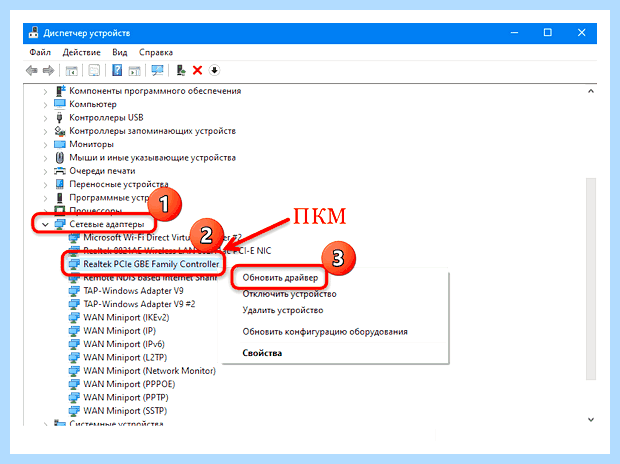Click the Device Manager title bar icon

point(34,32)
